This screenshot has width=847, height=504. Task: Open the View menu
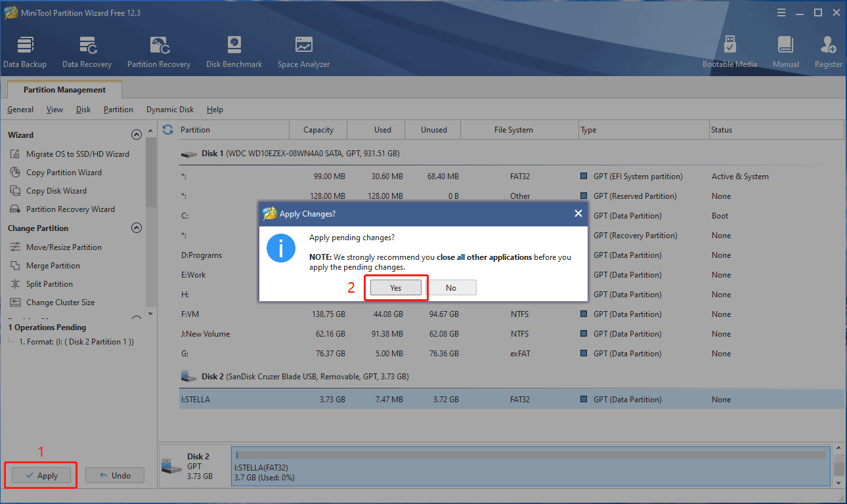[x=54, y=110]
